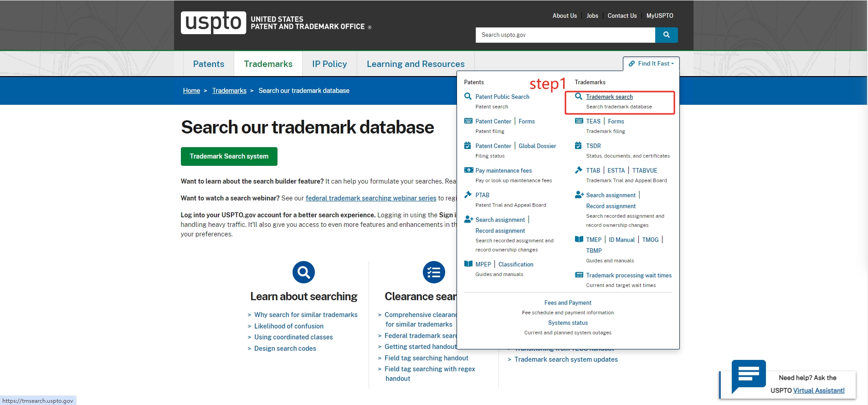Image resolution: width=868 pixels, height=405 pixels.
Task: Click Trademark search system updates link
Action: tap(566, 359)
